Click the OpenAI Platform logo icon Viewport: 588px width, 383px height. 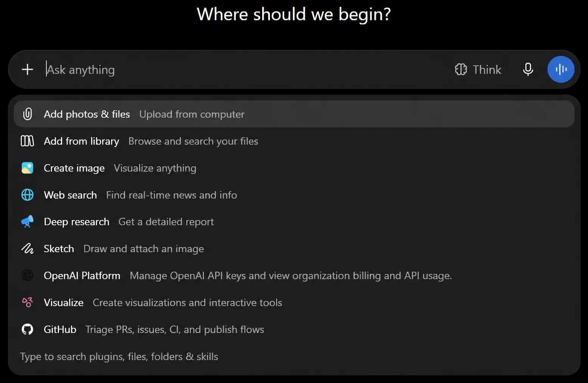[x=27, y=276]
